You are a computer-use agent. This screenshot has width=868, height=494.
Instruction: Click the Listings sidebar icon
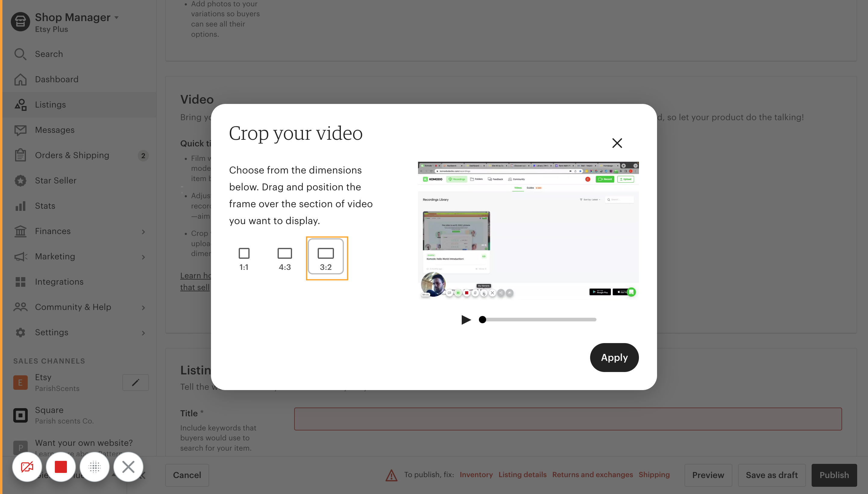(x=20, y=104)
